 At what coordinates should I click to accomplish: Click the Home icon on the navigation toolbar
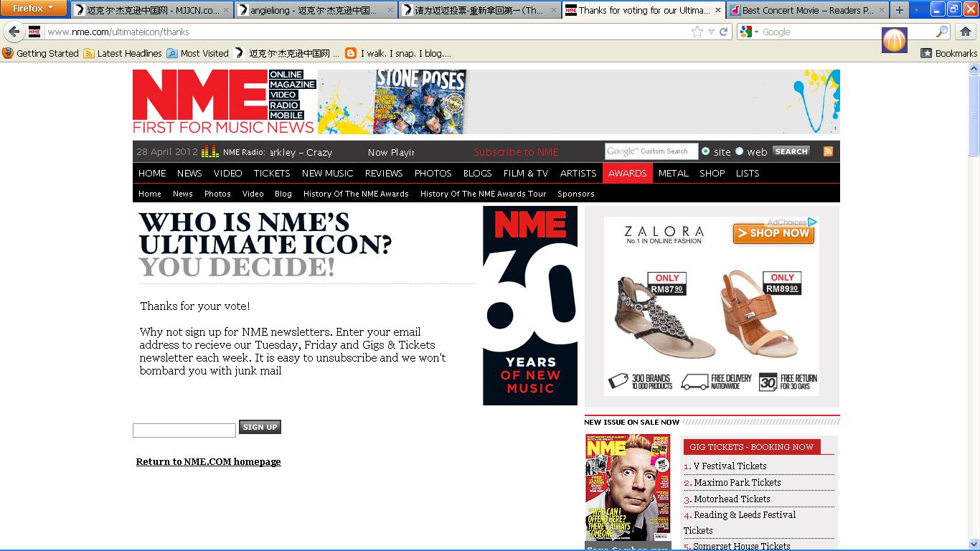(966, 32)
